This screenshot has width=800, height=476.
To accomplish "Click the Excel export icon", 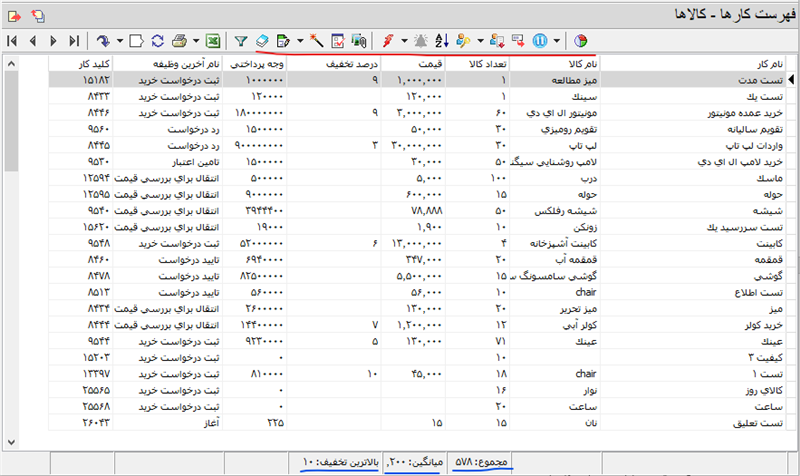I will pyautogui.click(x=213, y=41).
